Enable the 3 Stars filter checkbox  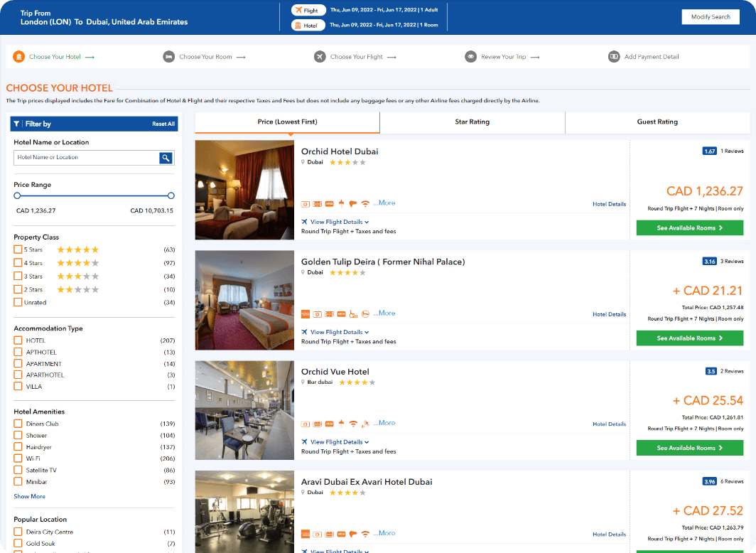(x=18, y=276)
